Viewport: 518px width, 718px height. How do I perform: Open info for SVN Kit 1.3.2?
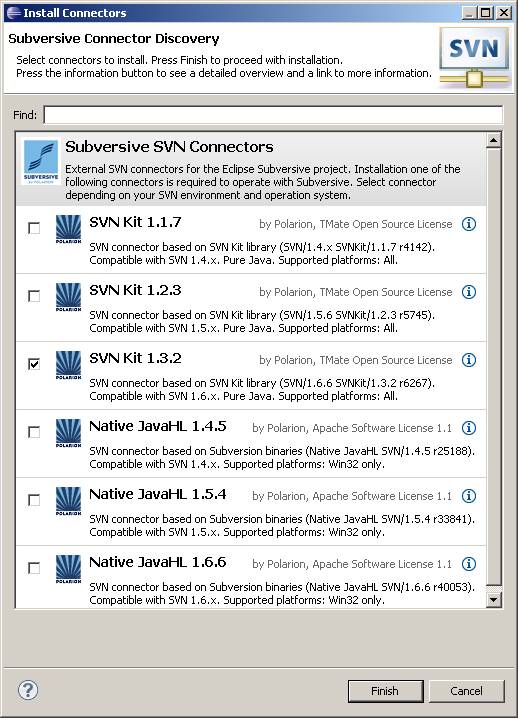469,360
